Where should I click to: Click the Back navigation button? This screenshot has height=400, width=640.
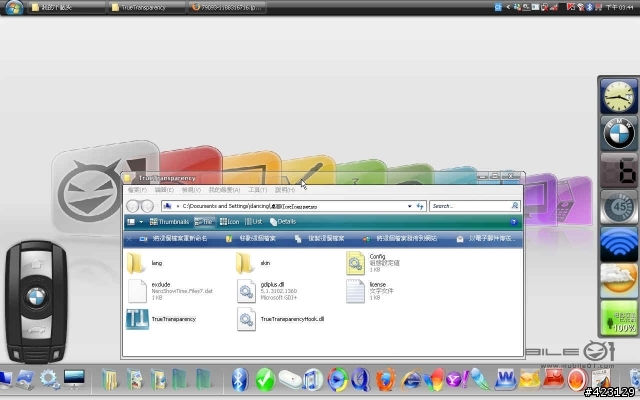point(132,206)
